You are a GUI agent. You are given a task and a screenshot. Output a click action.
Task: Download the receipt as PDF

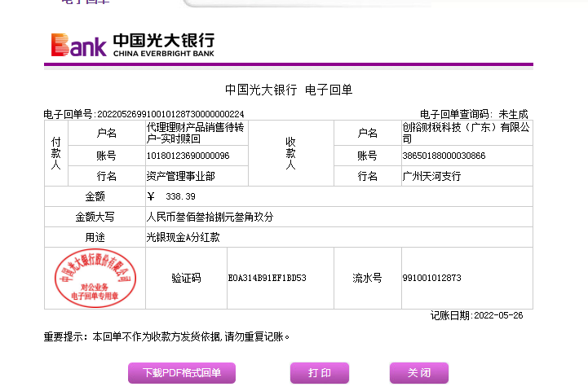coord(182,373)
